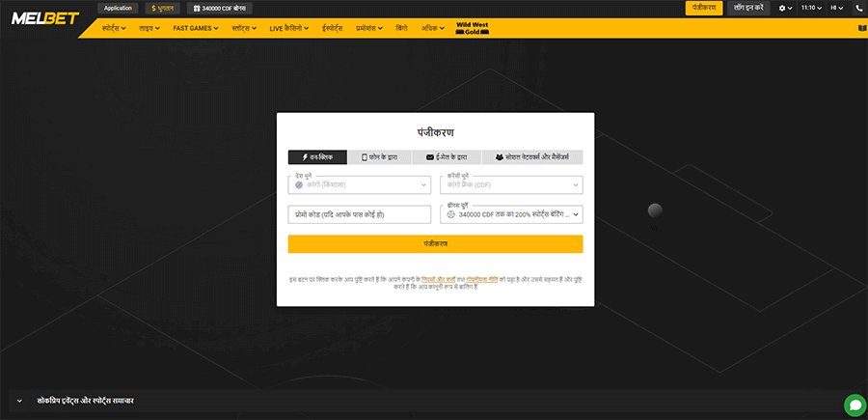Click the log in button in header
The image size is (868, 420).
(748, 9)
